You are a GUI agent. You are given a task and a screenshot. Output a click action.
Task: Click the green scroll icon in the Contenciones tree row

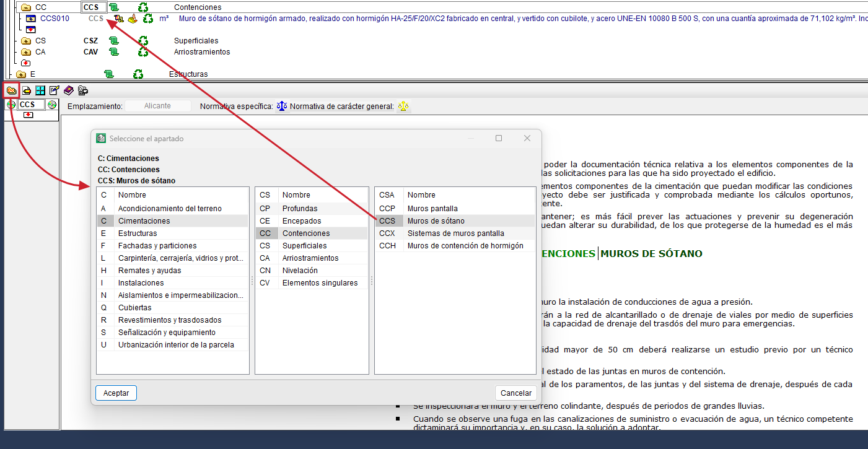113,7
